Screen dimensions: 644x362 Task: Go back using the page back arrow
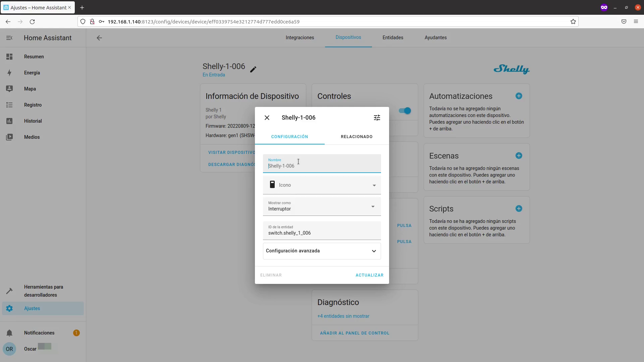click(99, 38)
